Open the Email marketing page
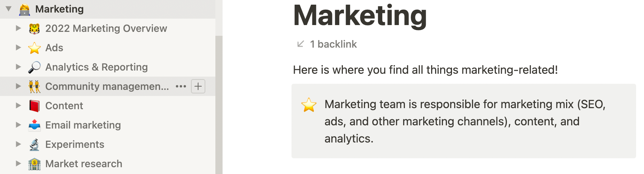Screen dimensions: 644x174 pyautogui.click(x=83, y=125)
